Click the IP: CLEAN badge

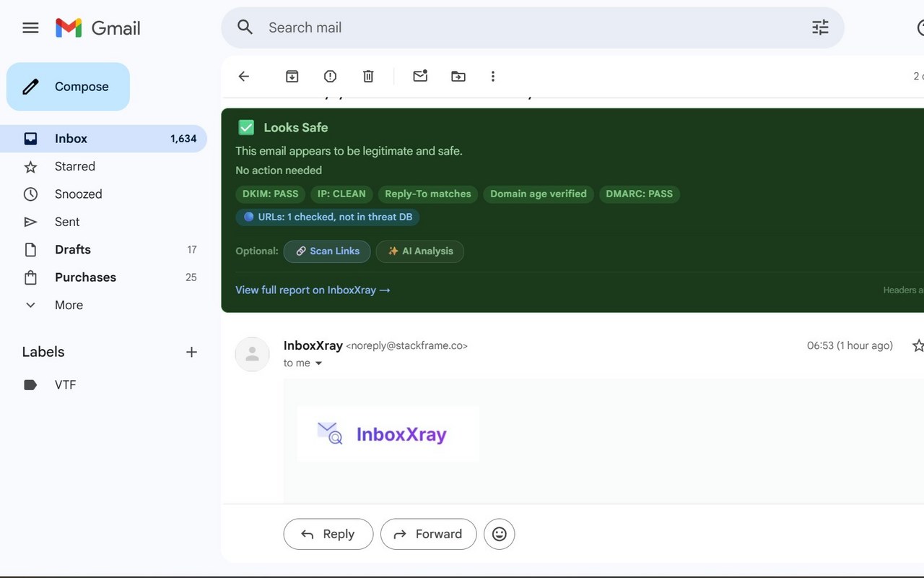[x=341, y=194]
